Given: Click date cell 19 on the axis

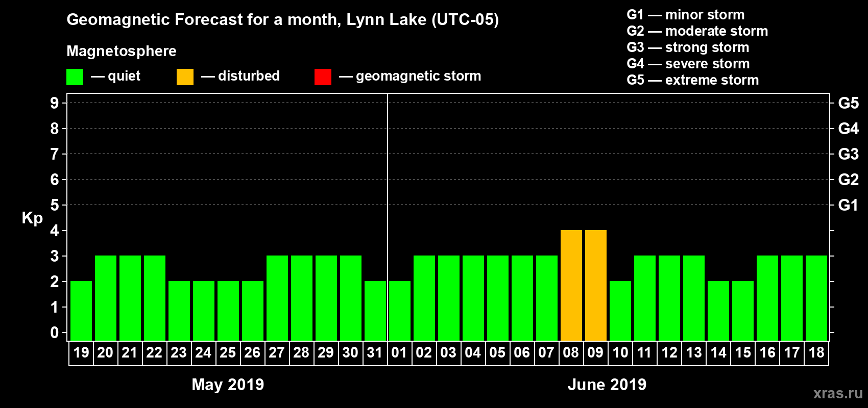Looking at the screenshot, I should click(x=81, y=353).
